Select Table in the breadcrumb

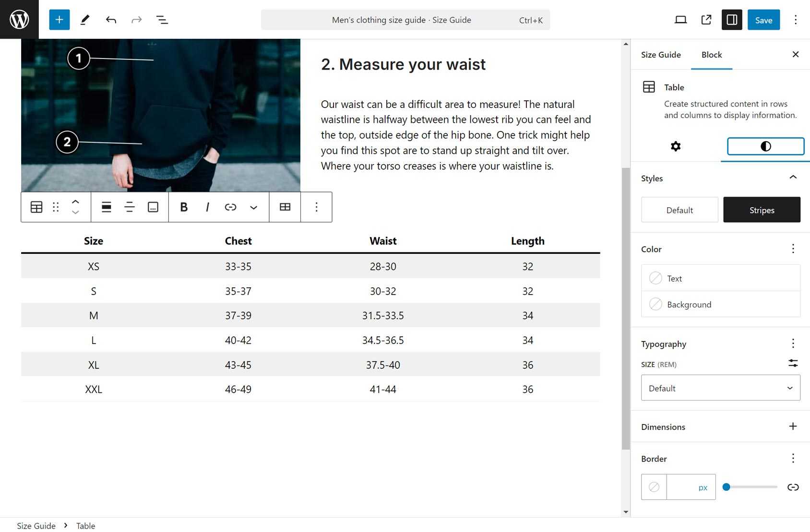(86, 525)
